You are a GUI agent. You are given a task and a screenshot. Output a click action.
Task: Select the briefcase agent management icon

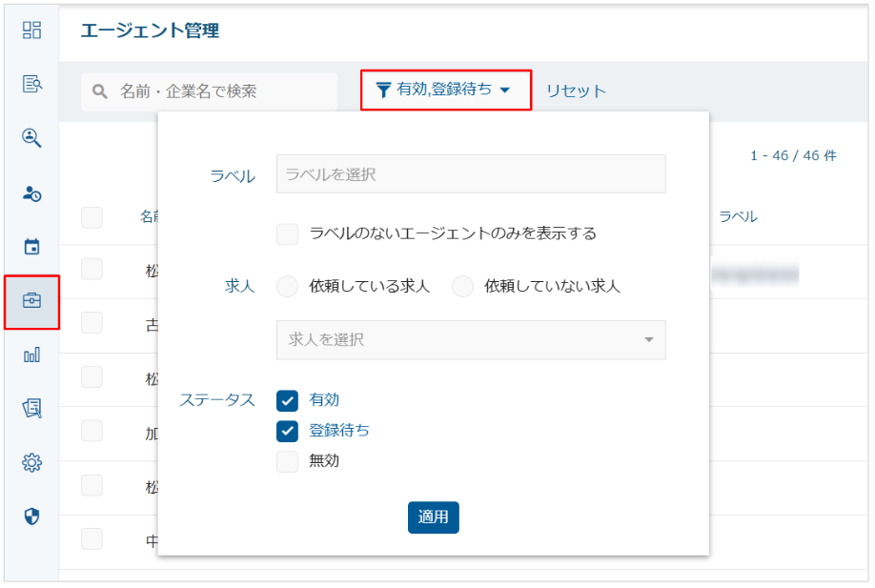click(31, 301)
